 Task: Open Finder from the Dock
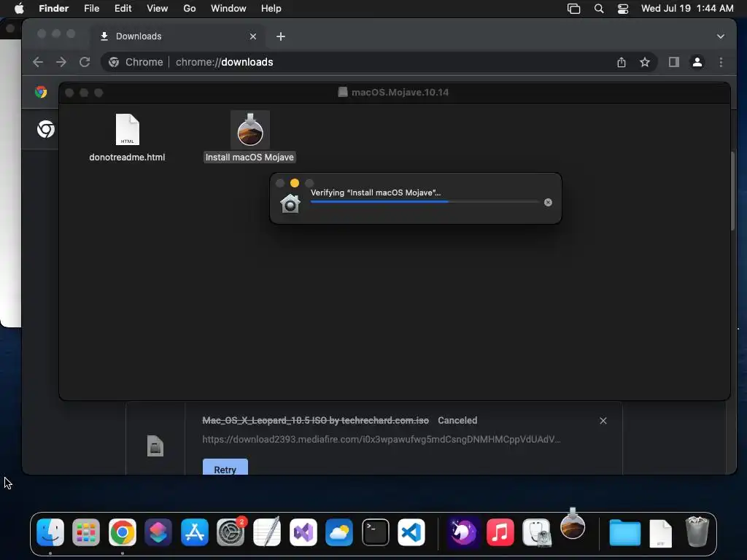pos(50,532)
